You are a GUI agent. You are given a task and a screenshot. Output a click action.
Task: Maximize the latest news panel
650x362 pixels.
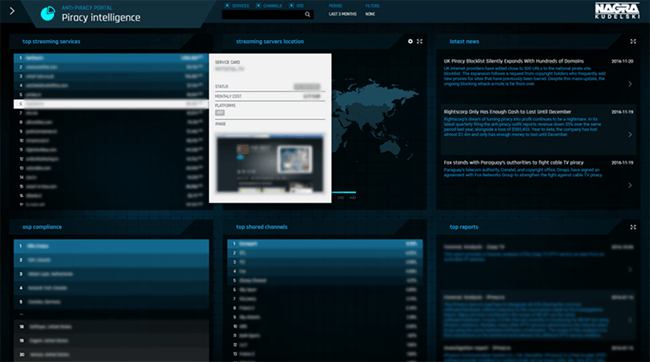point(633,41)
